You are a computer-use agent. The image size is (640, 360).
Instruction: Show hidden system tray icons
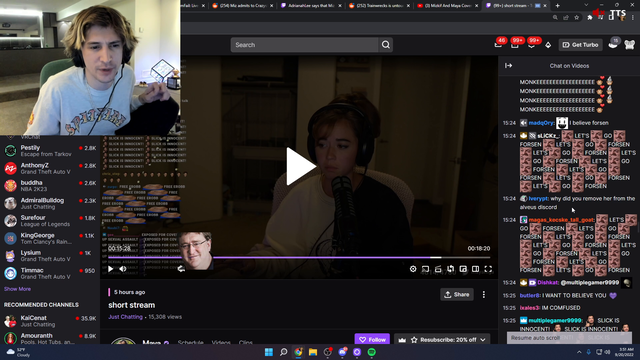579,352
